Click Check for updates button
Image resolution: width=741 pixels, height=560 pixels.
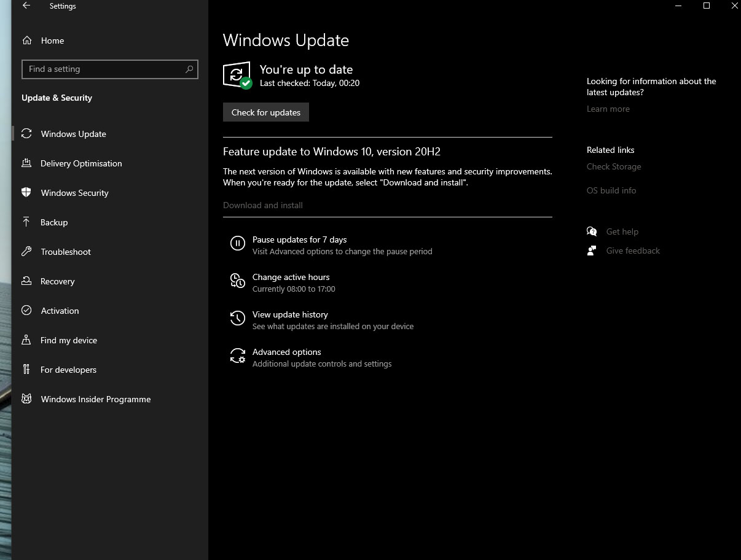(x=266, y=112)
